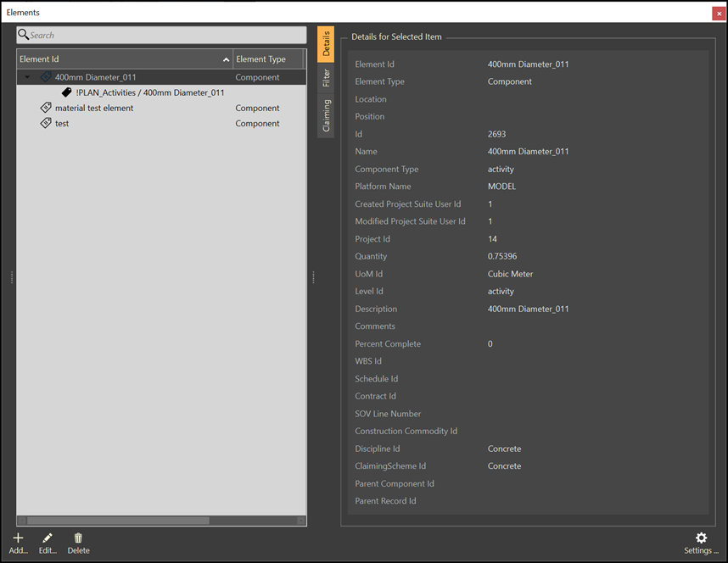Click the tag icon of 400mm Diameter_011 row
This screenshot has height=563, width=728.
(x=46, y=77)
